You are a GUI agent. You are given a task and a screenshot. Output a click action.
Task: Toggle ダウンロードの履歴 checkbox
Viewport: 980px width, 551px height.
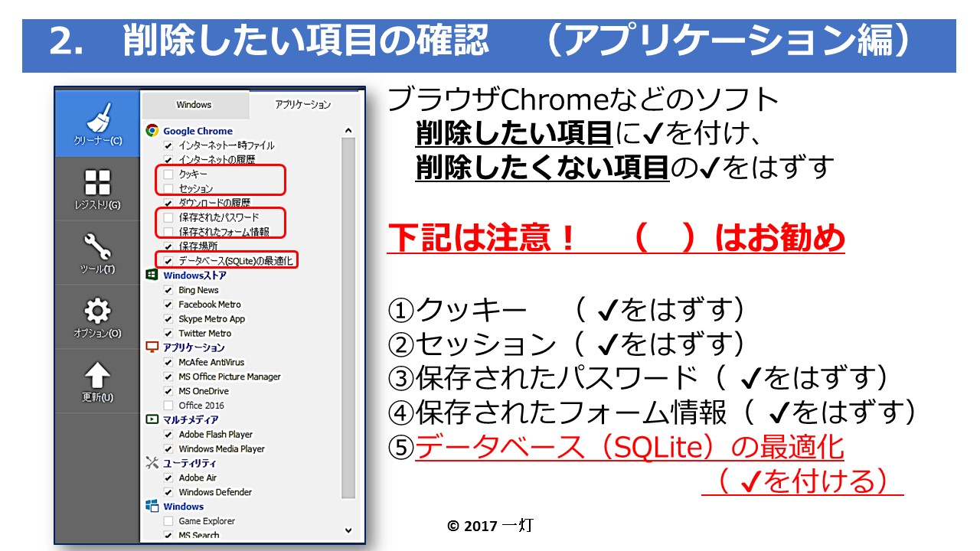click(168, 203)
